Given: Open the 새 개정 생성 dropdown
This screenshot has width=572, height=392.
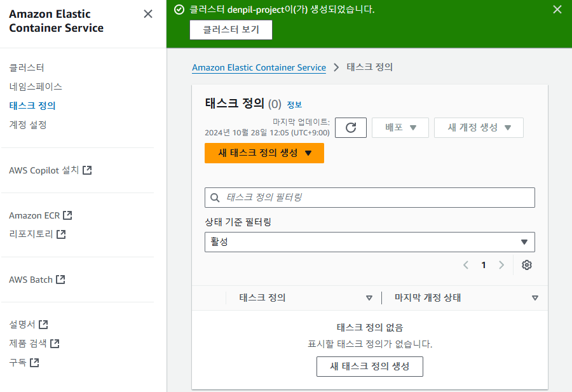Looking at the screenshot, I should click(479, 128).
